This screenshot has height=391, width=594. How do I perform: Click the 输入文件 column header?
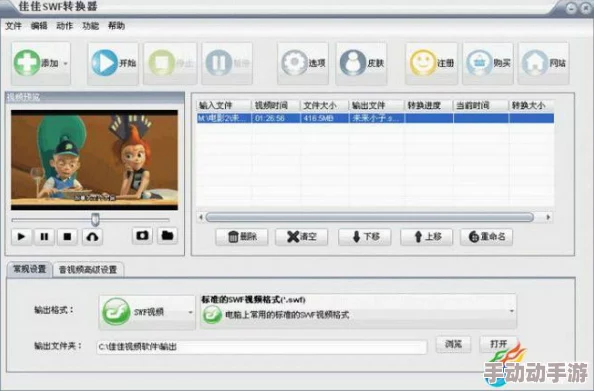point(224,105)
